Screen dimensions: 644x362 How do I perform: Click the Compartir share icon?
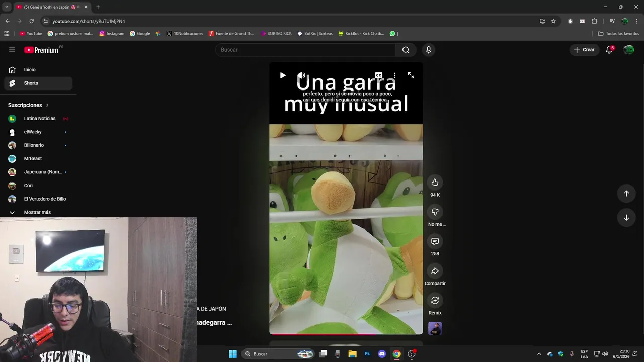point(435,271)
